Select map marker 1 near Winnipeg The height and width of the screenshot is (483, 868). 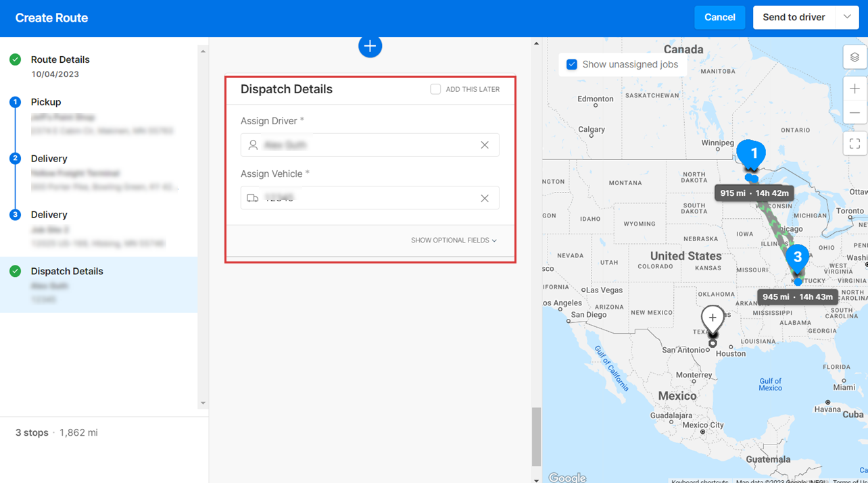[x=752, y=153]
